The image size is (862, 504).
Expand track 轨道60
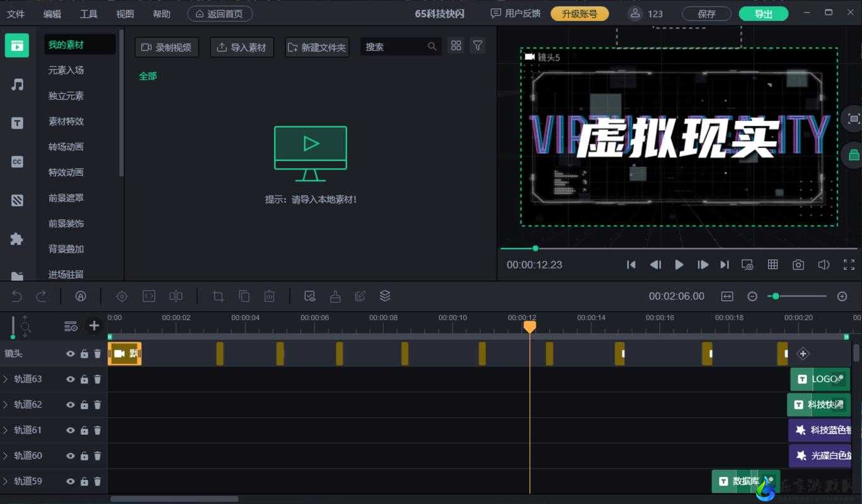pos(6,455)
